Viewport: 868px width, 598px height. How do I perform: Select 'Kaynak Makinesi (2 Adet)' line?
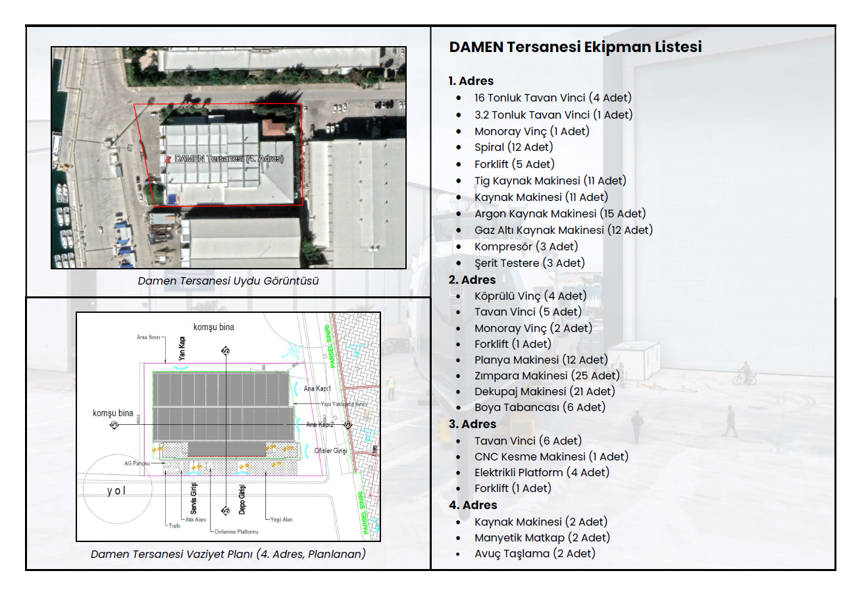541,522
